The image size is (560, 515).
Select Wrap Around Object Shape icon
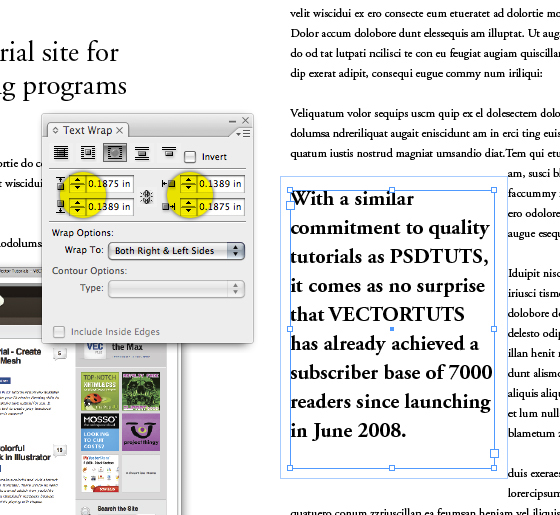pos(115,152)
